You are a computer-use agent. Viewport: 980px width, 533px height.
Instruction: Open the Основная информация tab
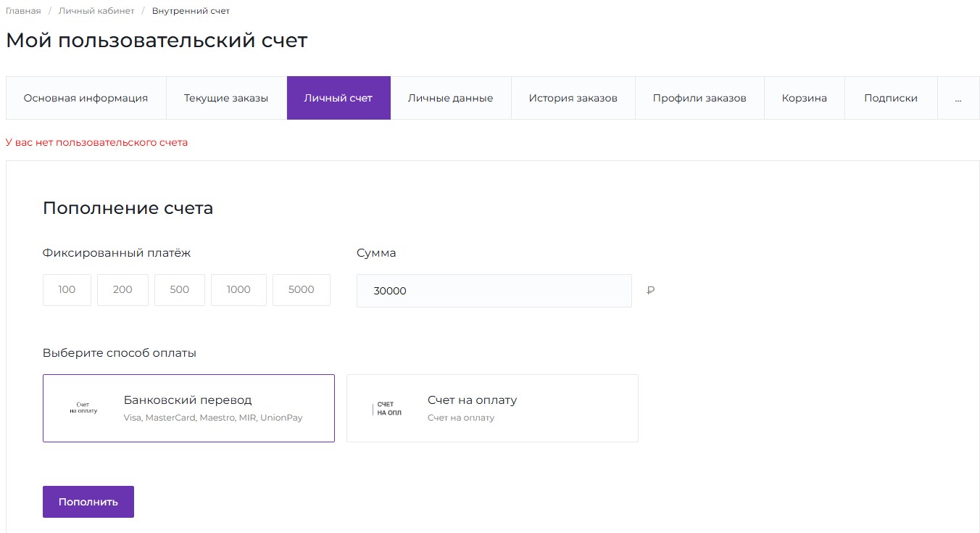pyautogui.click(x=86, y=98)
